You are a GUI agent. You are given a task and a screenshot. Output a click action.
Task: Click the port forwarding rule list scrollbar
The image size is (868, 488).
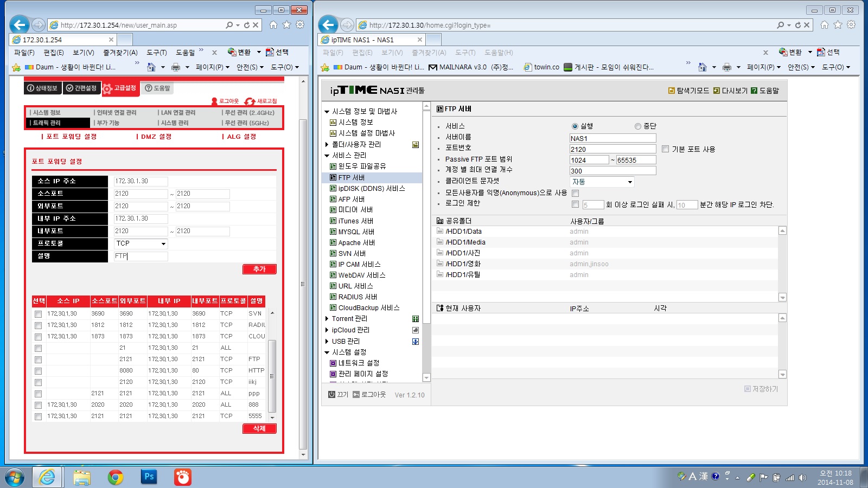tap(272, 365)
